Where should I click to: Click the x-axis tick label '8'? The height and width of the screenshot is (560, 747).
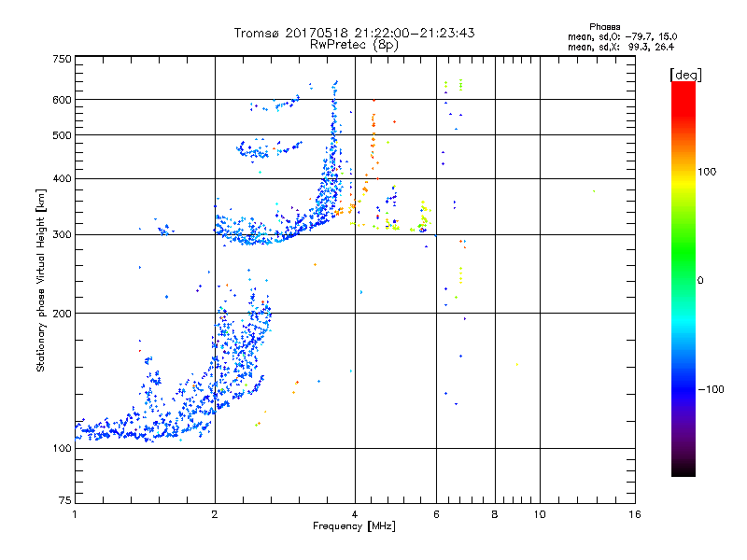coord(495,514)
